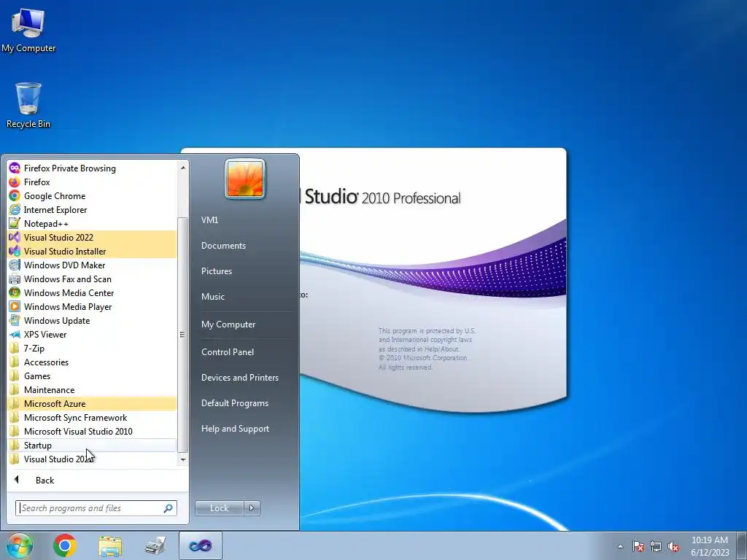Open Firefox Private Browsing icon
This screenshot has height=560, width=747.
(x=15, y=168)
